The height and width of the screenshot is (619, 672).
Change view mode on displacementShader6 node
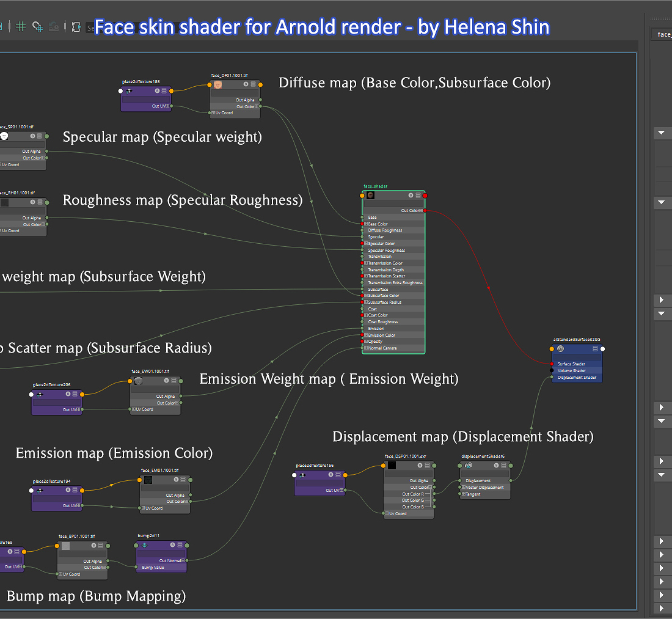point(503,466)
